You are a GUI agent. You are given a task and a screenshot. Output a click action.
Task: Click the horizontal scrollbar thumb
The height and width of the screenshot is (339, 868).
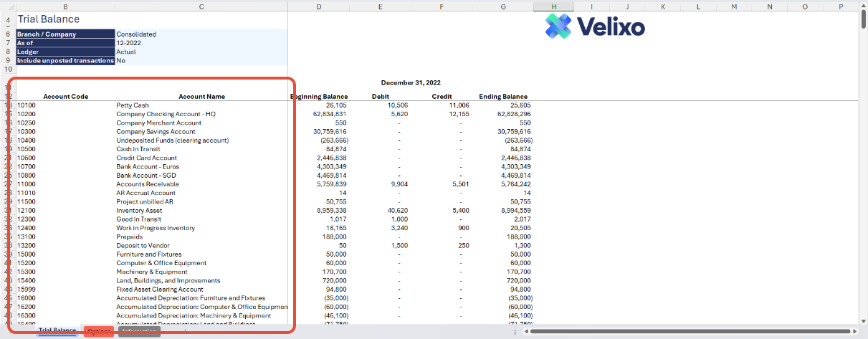(x=690, y=332)
